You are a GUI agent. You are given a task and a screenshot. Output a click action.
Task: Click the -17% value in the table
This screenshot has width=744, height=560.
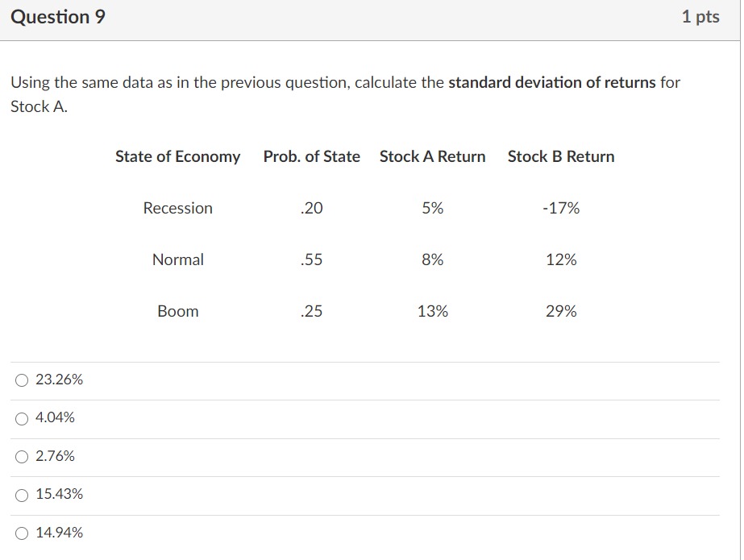559,208
